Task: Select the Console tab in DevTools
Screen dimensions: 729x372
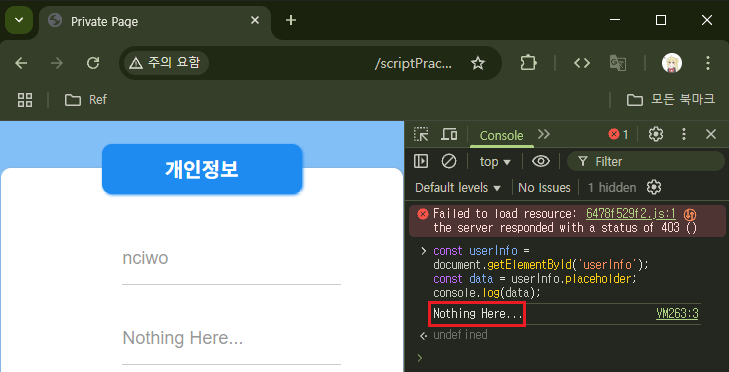Action: pos(501,135)
